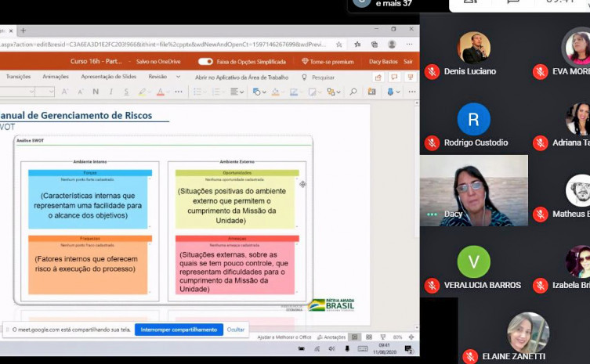Switch to slide sorter view icon

[x=369, y=337]
